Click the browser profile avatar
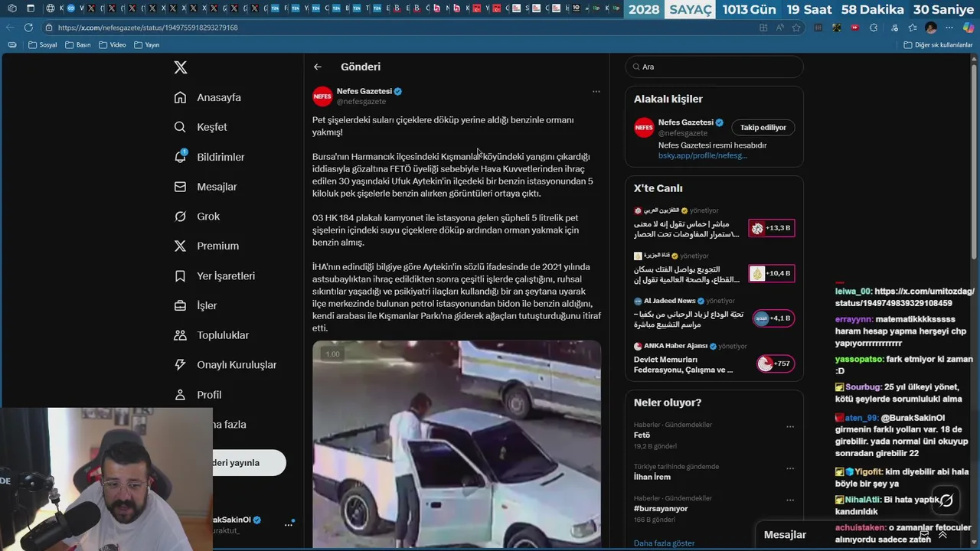The image size is (980, 551). tap(931, 28)
